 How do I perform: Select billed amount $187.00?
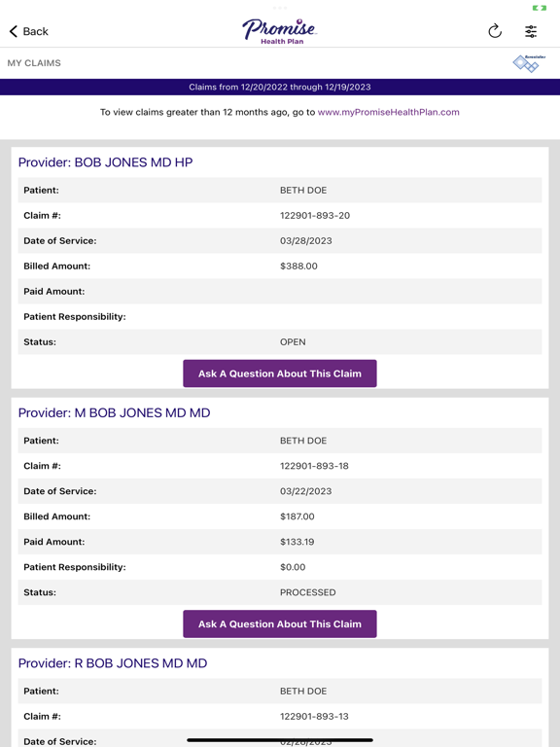click(297, 516)
